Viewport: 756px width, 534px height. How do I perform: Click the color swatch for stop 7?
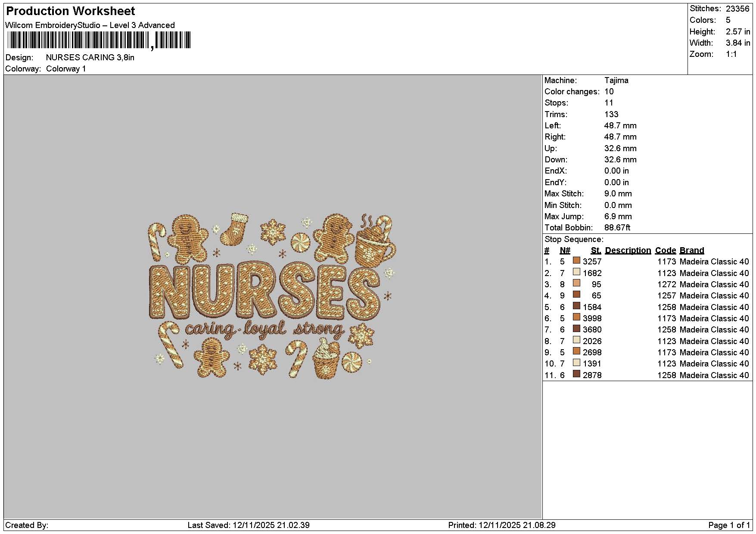(x=576, y=329)
